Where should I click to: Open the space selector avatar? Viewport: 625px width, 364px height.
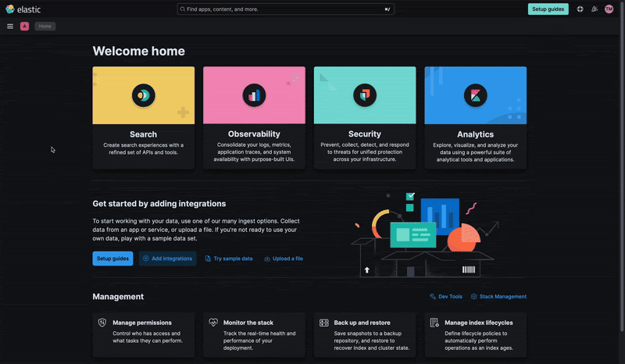(25, 26)
